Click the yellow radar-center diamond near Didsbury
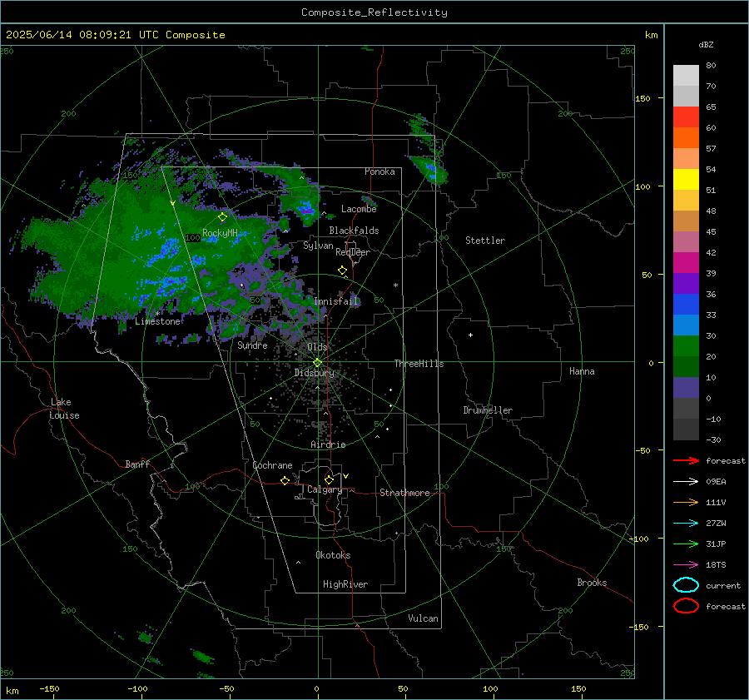This screenshot has width=749, height=700. coord(318,363)
